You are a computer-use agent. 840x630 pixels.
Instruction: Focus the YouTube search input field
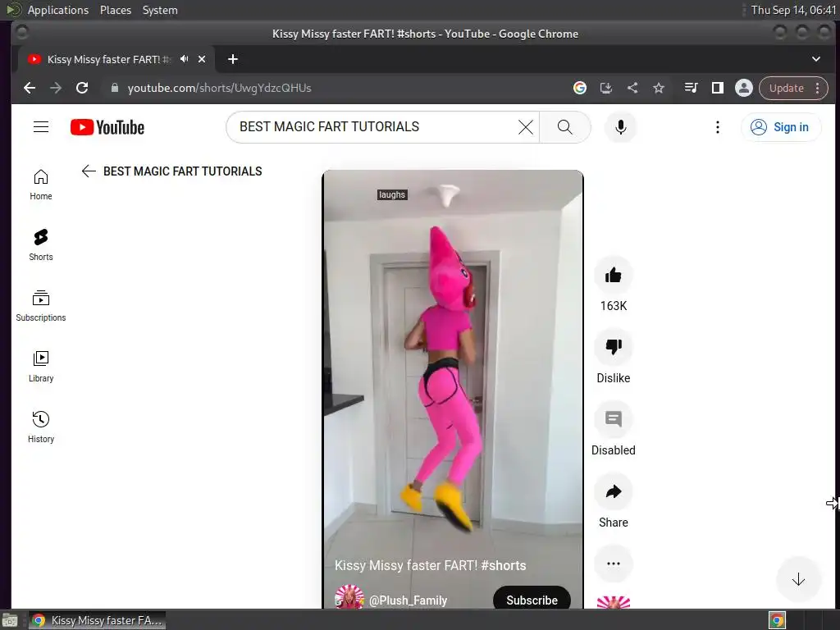click(375, 127)
